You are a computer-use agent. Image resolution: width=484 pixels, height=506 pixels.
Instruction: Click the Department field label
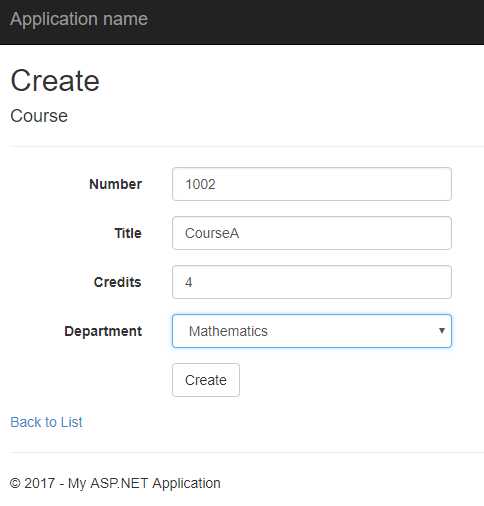[103, 331]
